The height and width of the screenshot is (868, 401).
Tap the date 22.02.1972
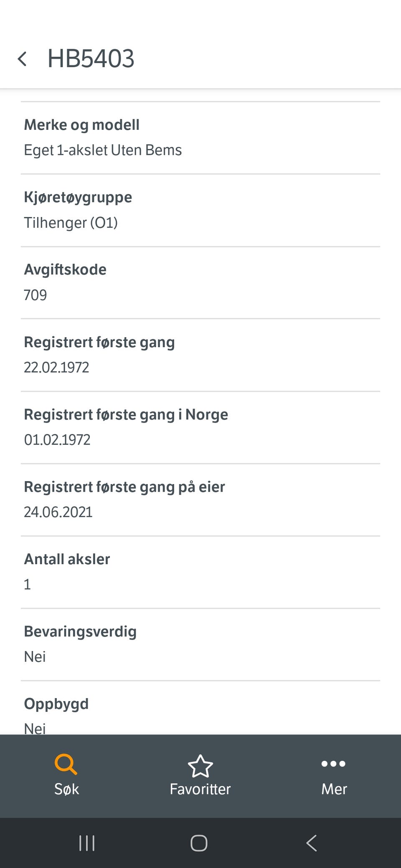(x=56, y=367)
